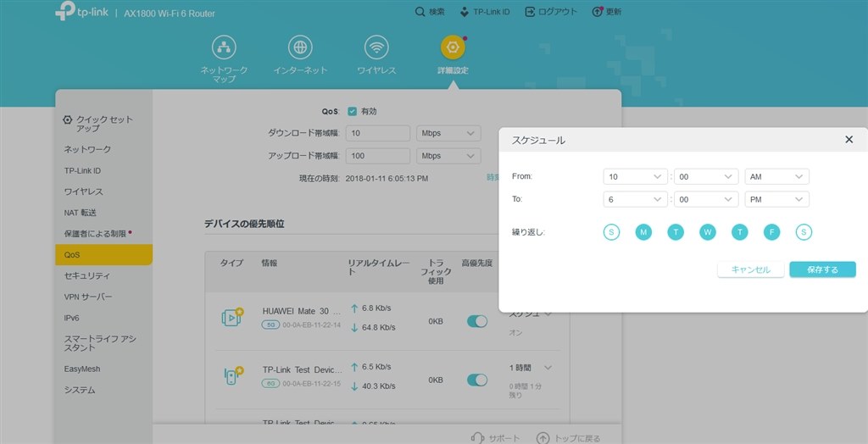This screenshot has height=444, width=868.
Task: Open upload bandwidth unit dropdown
Action: point(448,156)
